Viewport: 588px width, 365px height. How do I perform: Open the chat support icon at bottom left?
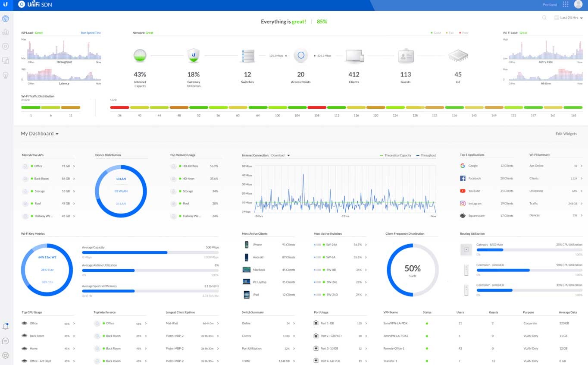tap(6, 341)
